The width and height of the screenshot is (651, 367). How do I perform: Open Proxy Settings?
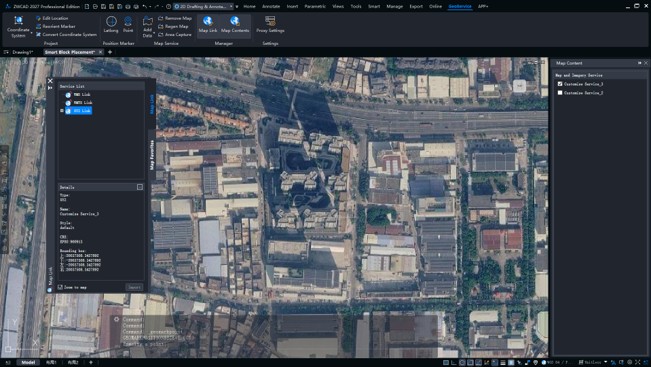pos(270,25)
